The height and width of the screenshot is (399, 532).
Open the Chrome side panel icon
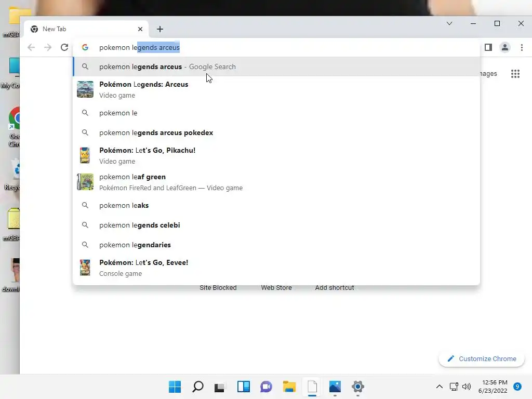(x=488, y=47)
